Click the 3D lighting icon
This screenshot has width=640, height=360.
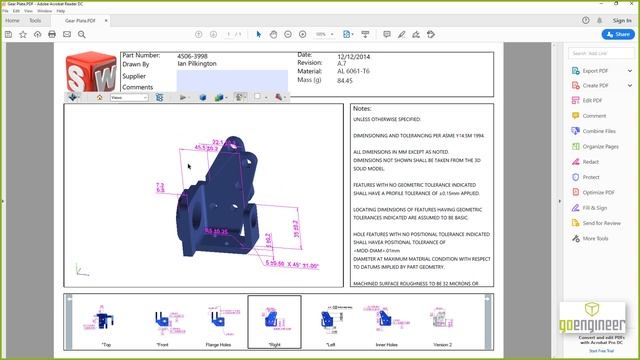(x=239, y=97)
